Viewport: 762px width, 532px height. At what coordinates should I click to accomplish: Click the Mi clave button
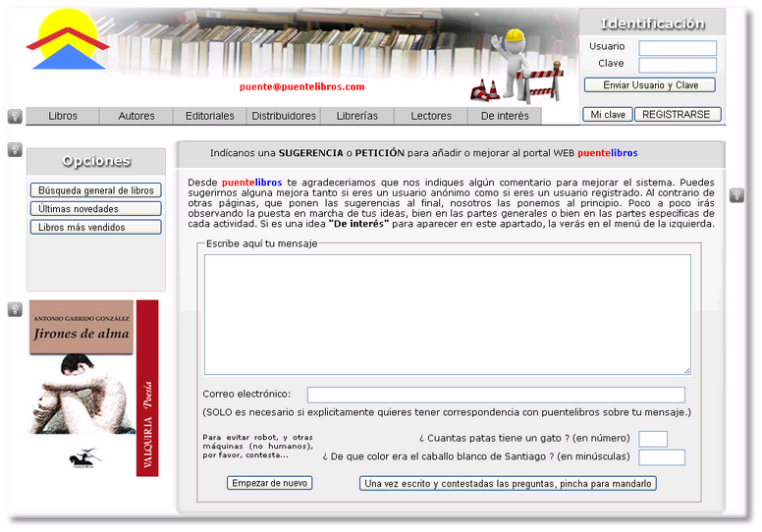[608, 115]
